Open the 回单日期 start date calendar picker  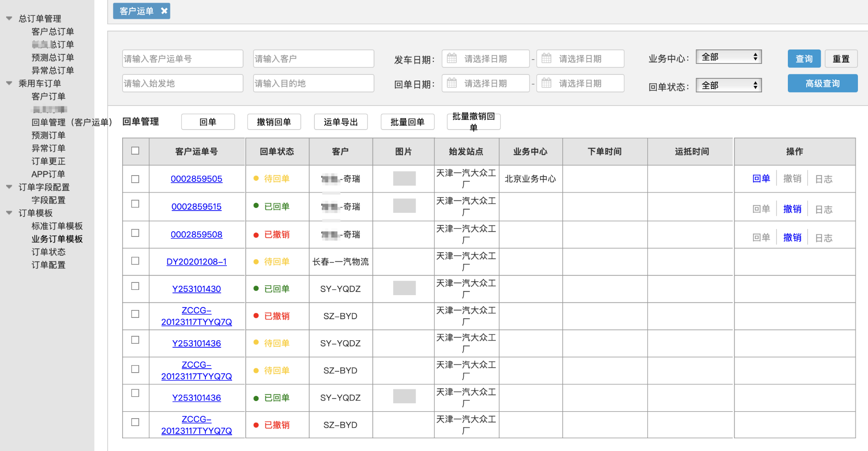click(451, 83)
